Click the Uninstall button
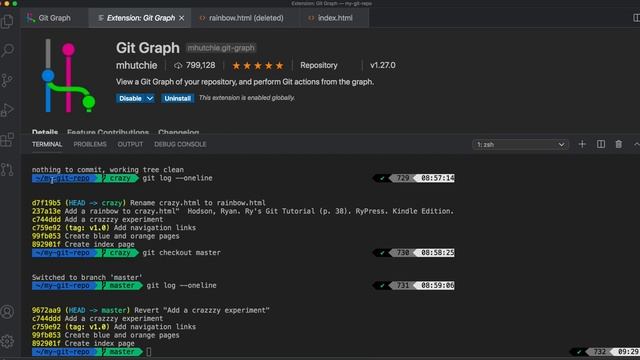The image size is (640, 360). tap(177, 98)
